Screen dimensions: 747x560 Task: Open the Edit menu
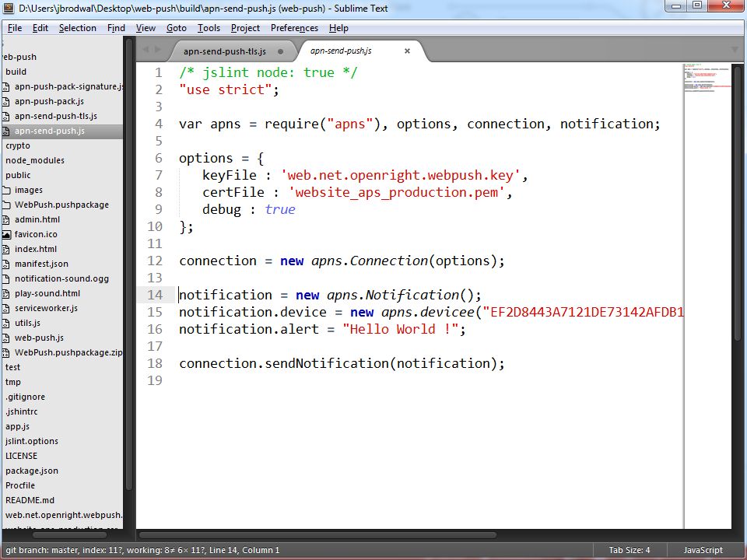point(40,28)
